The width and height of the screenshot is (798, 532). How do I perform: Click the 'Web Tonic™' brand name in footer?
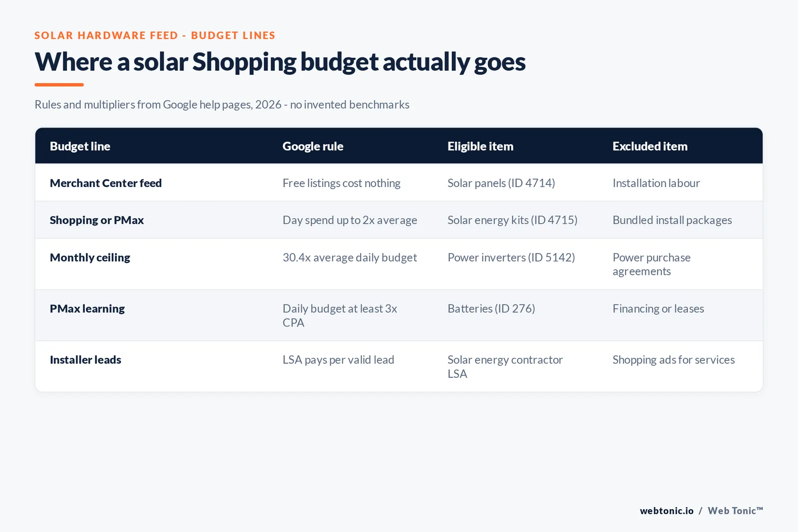point(735,511)
